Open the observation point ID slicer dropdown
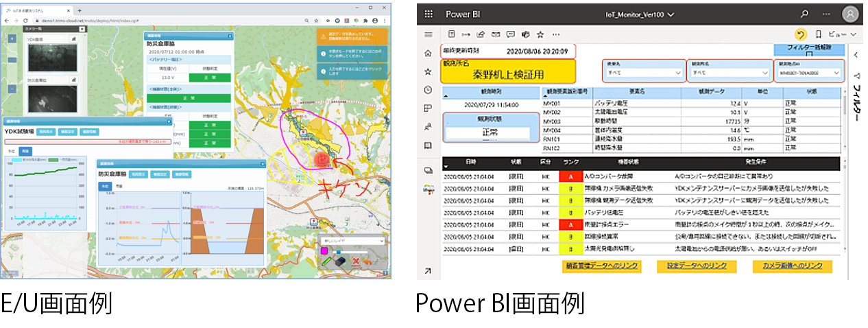The image size is (868, 328). tap(808, 72)
